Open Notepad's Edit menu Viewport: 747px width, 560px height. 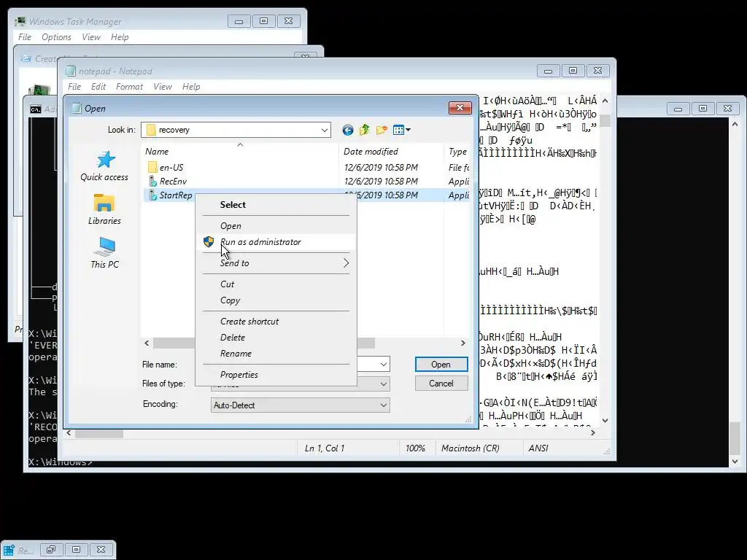pos(98,87)
